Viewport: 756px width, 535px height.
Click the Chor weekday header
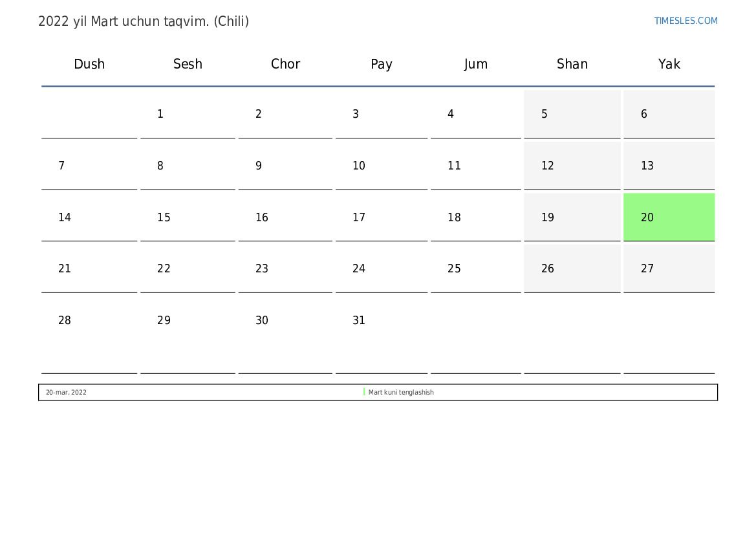point(285,64)
